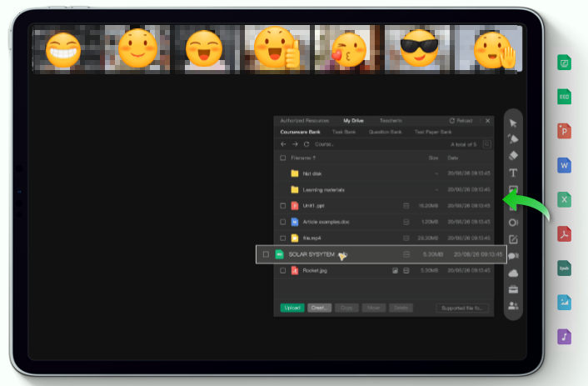The height and width of the screenshot is (386, 588).
Task: Click the Copy button
Action: 346,308
